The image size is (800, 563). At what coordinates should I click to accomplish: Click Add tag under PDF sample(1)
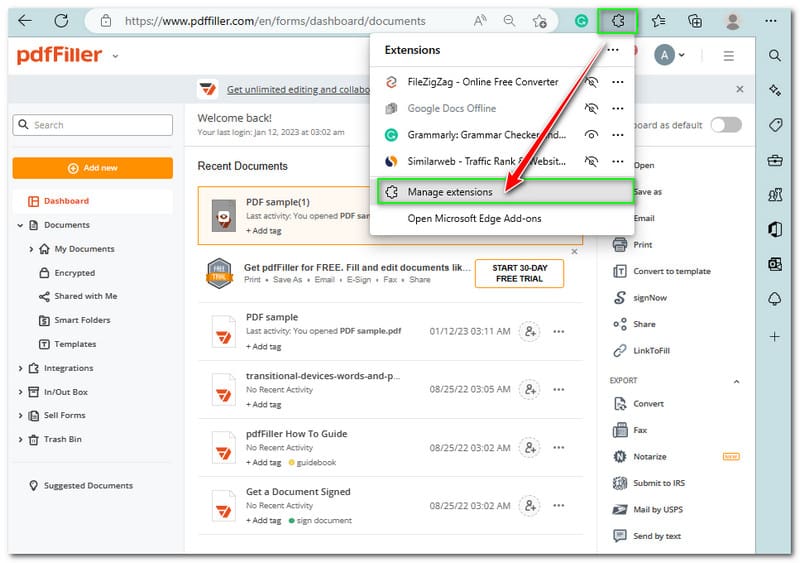[x=263, y=231]
